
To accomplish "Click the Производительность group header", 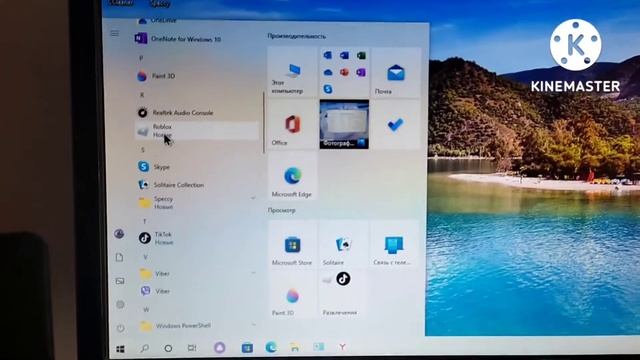I will 297,36.
